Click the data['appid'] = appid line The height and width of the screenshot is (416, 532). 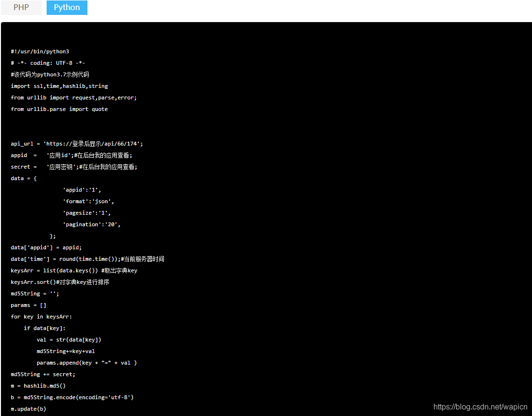pyautogui.click(x=46, y=247)
